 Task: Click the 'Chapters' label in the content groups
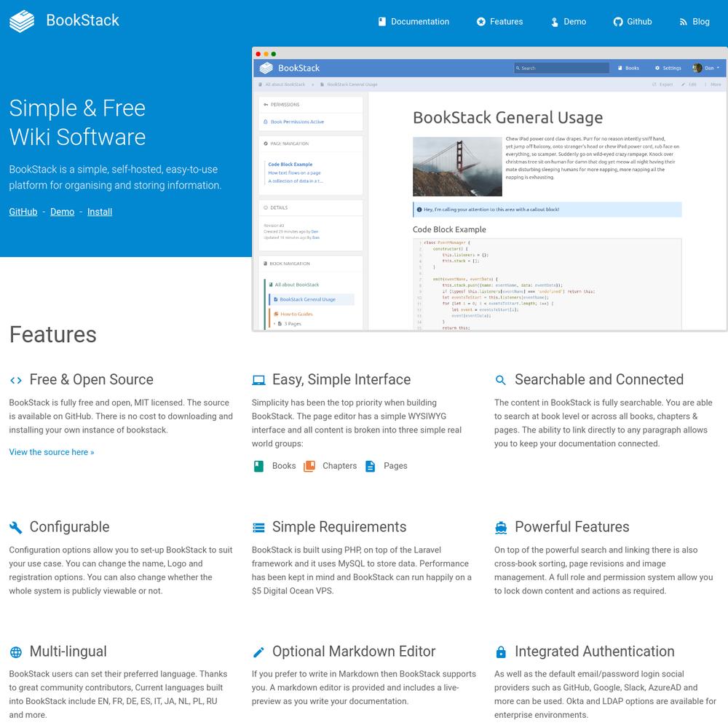339,466
